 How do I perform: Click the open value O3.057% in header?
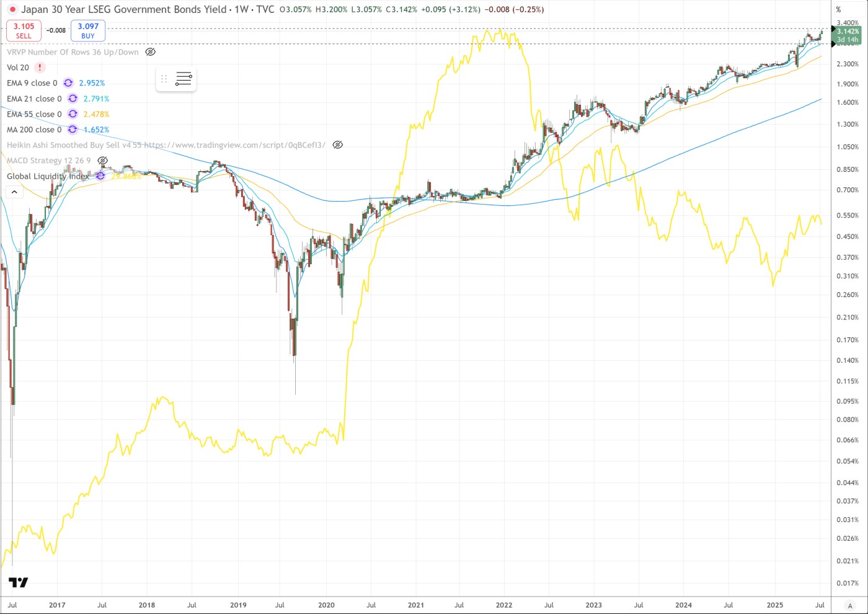[296, 10]
